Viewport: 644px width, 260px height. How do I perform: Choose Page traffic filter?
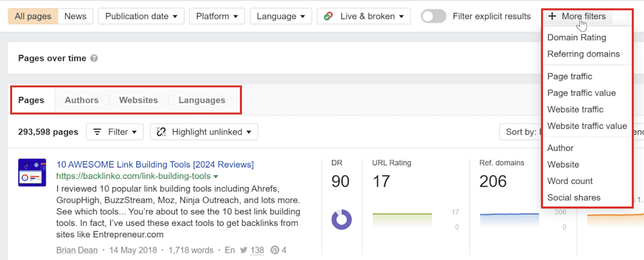coord(570,76)
